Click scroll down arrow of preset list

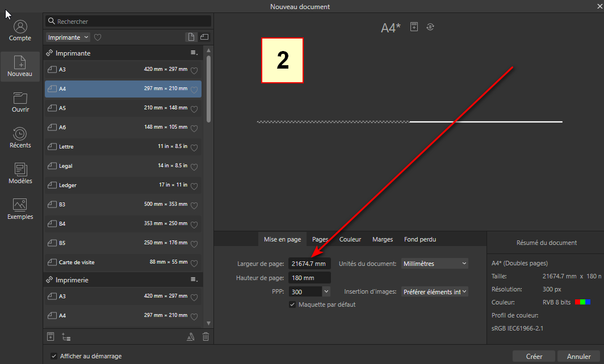coord(208,324)
